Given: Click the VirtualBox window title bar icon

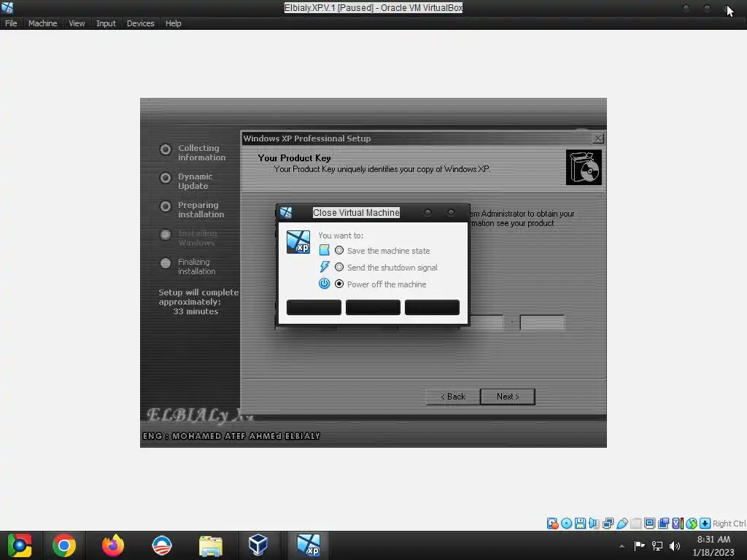Looking at the screenshot, I should [7, 7].
